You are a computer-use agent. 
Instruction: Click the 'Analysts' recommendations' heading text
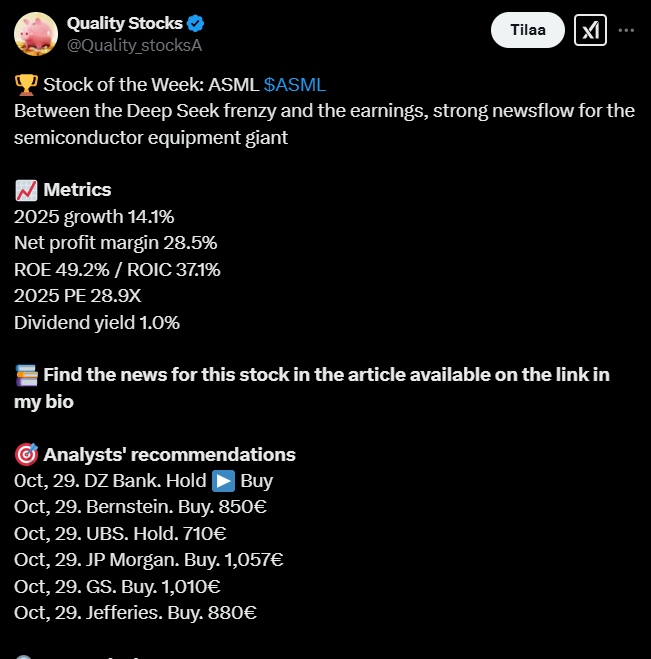click(x=169, y=455)
